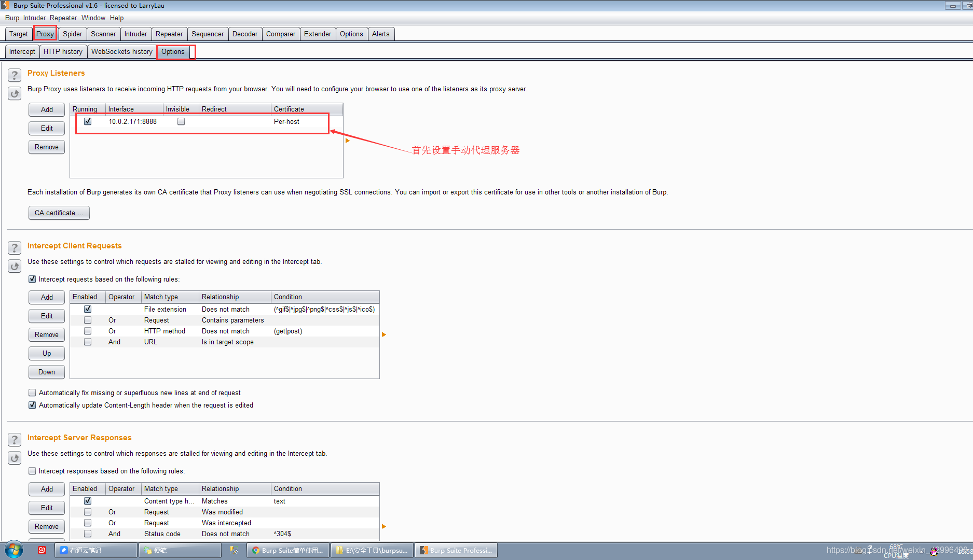This screenshot has width=973, height=560.
Task: Open the Youdao Note taskbar item
Action: point(96,550)
